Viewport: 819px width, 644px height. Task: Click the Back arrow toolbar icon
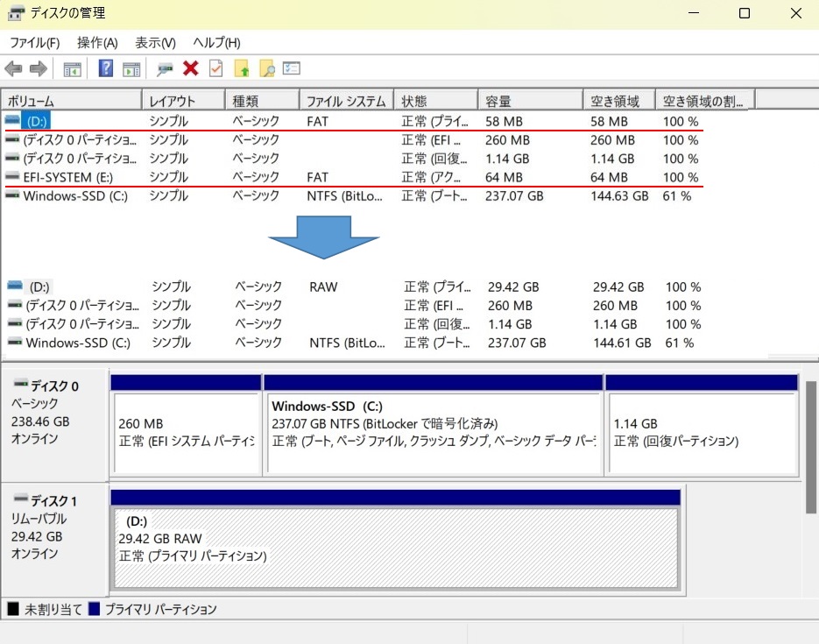tap(13, 68)
